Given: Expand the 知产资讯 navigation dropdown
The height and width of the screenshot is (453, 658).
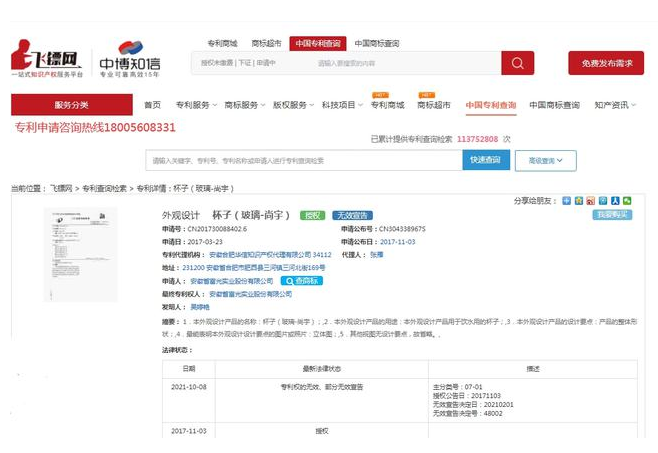Looking at the screenshot, I should point(614,105).
